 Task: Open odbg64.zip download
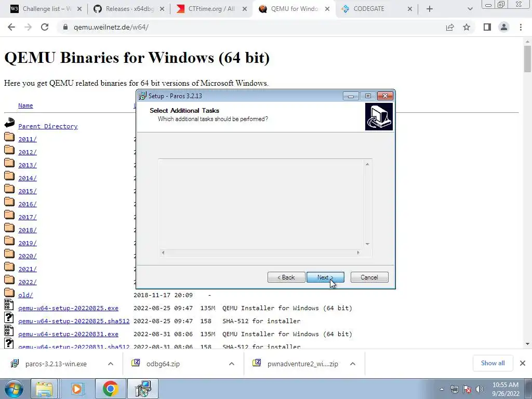coord(163,364)
